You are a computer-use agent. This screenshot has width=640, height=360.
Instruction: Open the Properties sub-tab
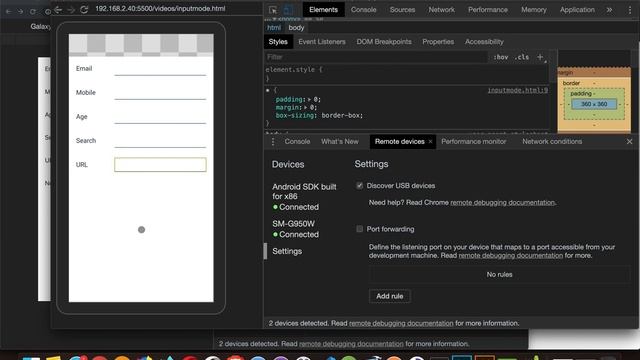[x=438, y=42]
